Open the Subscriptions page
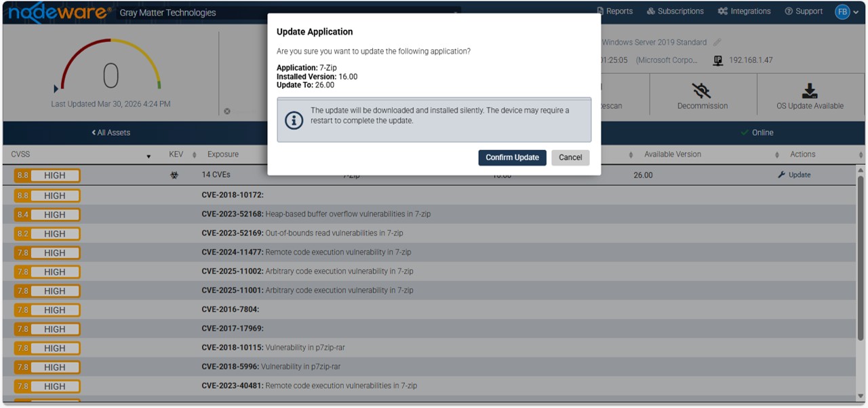This screenshot has height=408, width=868. pos(675,12)
